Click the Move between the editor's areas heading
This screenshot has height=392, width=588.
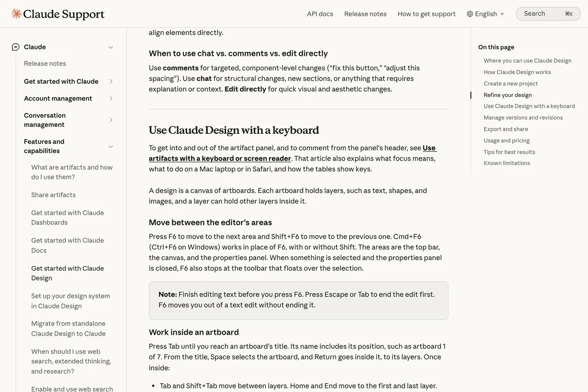(210, 222)
